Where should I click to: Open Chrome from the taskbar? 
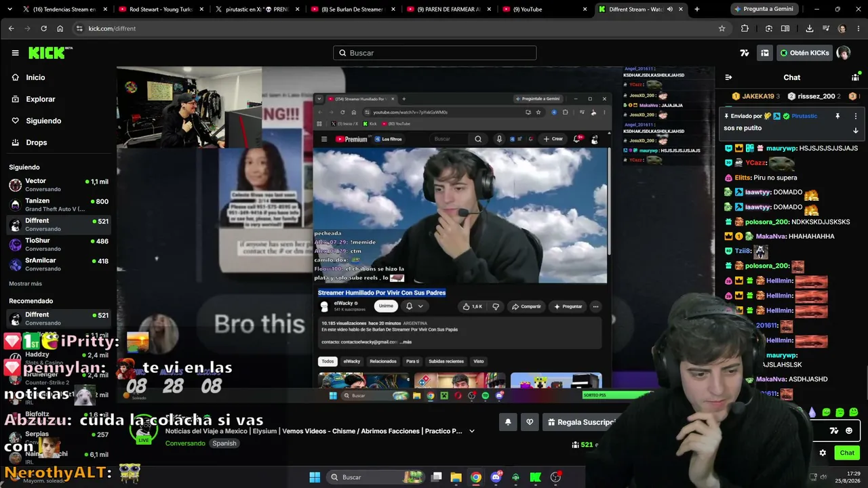(476, 477)
